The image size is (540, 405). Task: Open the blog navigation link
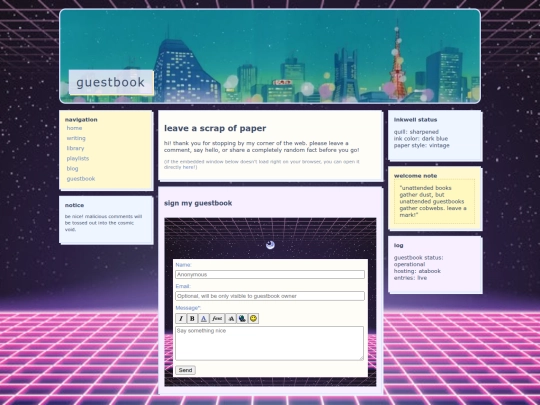click(x=72, y=169)
